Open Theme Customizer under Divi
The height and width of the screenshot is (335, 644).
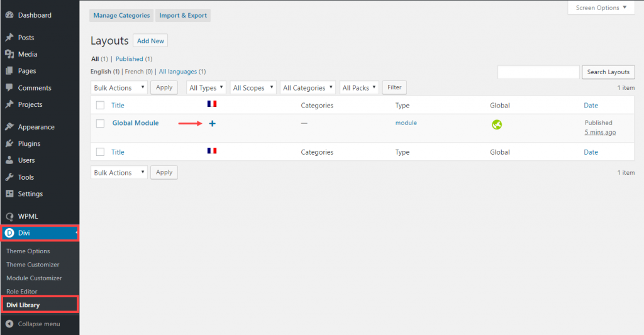click(x=33, y=265)
